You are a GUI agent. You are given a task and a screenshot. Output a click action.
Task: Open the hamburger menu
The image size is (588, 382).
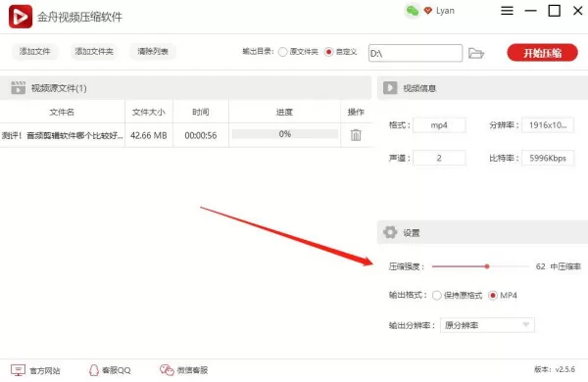pos(507,11)
